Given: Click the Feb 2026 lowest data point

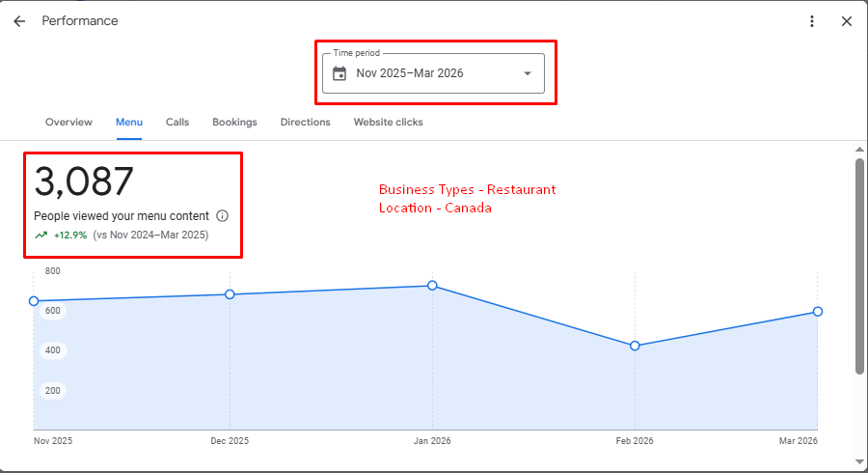Looking at the screenshot, I should [635, 346].
